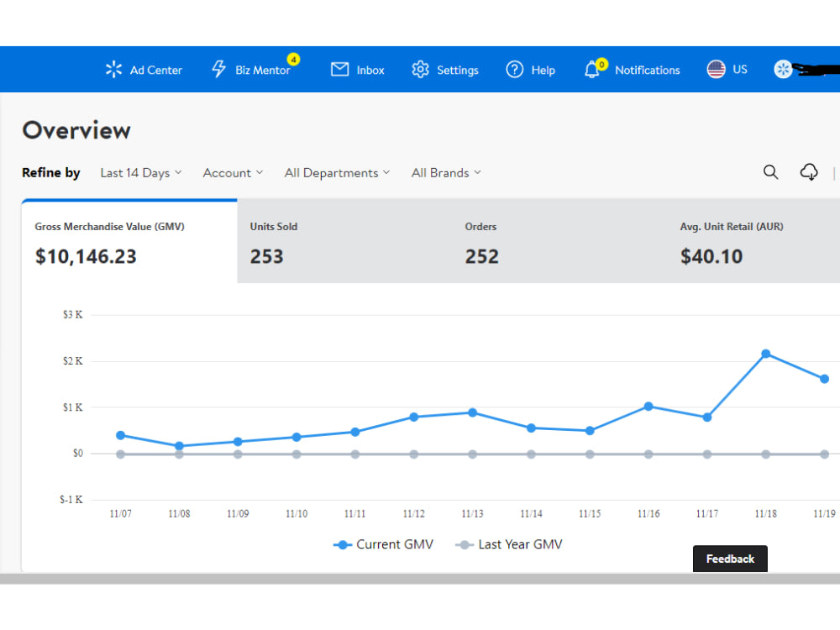Switch to the Orders tab
The height and width of the screenshot is (630, 840).
(x=560, y=241)
